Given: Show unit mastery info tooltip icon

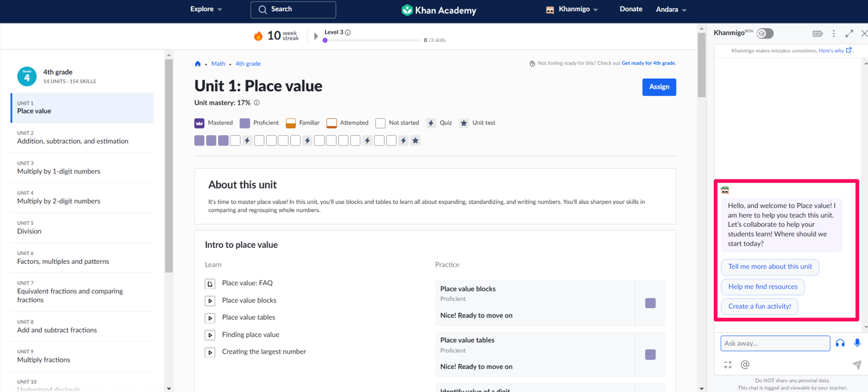Looking at the screenshot, I should [257, 103].
